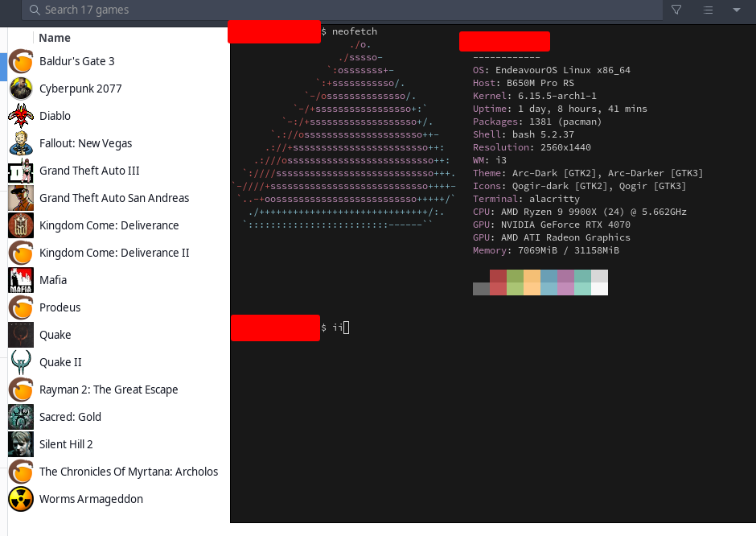Select the Prodeus title text
This screenshot has height=536, width=756.
(60, 307)
